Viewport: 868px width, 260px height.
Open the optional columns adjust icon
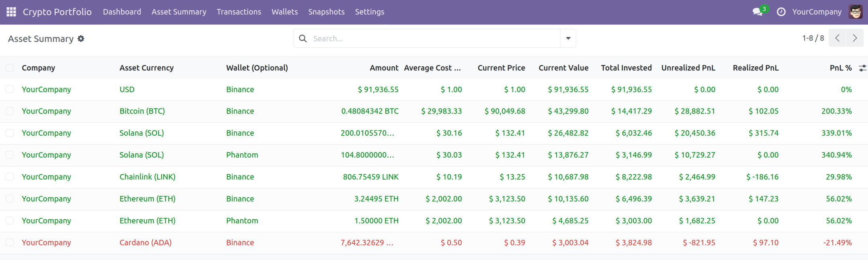pyautogui.click(x=862, y=68)
